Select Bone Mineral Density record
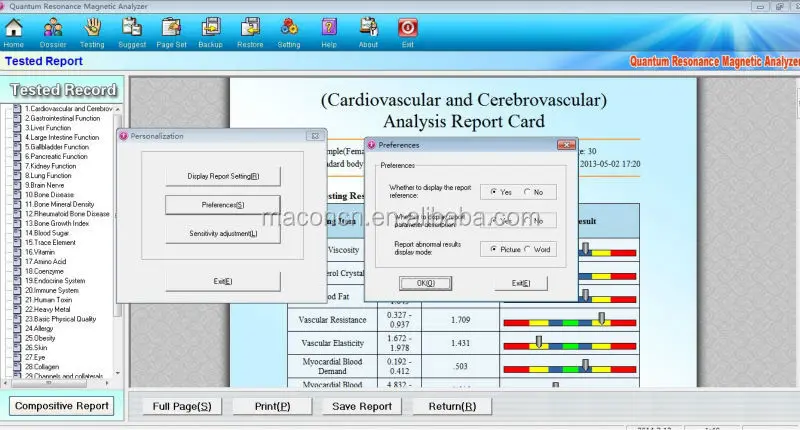 [x=60, y=204]
